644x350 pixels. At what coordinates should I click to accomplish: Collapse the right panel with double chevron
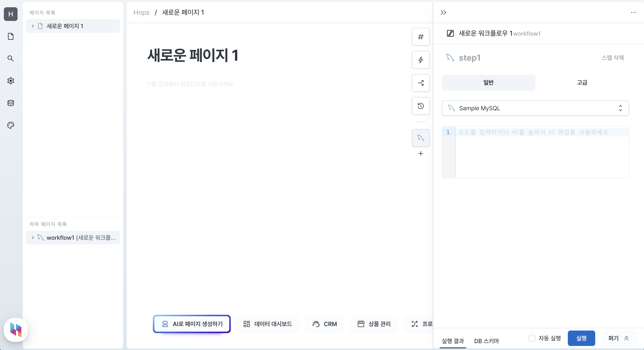[443, 12]
